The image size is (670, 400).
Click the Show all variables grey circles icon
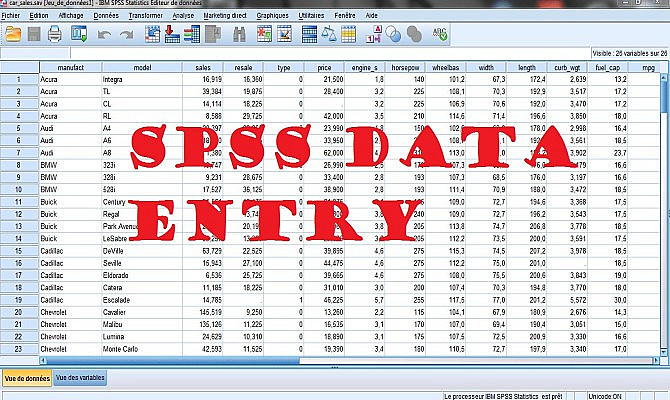click(x=414, y=34)
